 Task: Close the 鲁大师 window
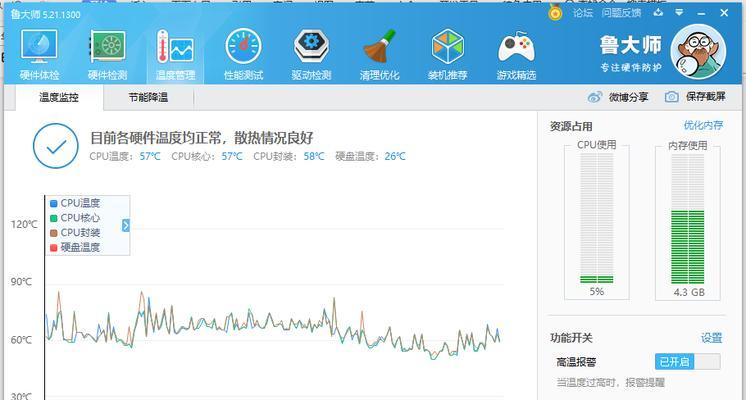[x=724, y=13]
